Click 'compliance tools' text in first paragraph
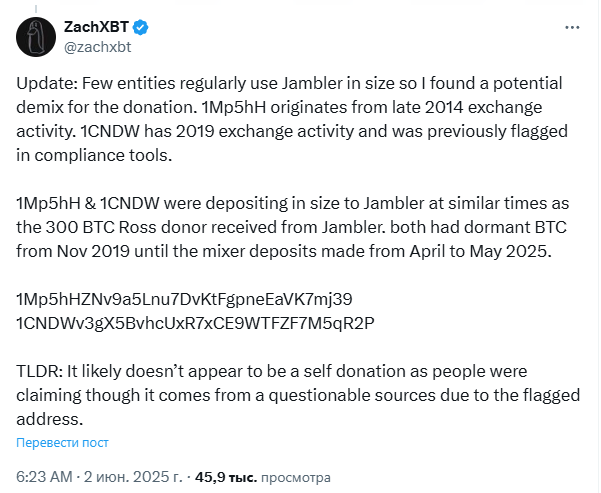601x493 pixels. [x=103, y=155]
